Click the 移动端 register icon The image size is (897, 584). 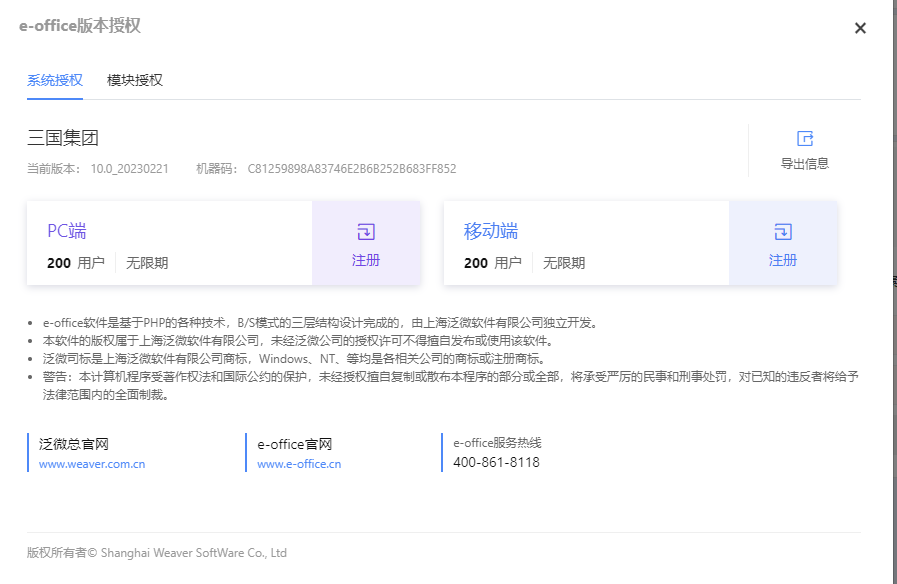click(783, 232)
